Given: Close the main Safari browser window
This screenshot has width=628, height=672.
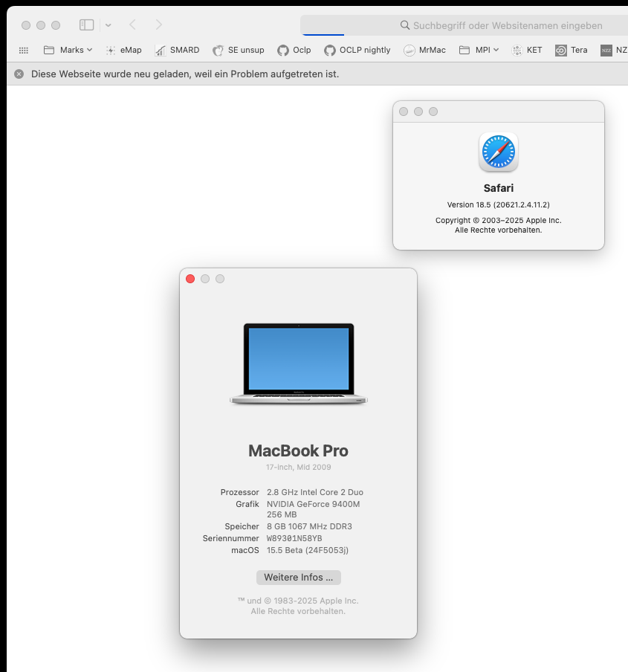Looking at the screenshot, I should (x=26, y=25).
